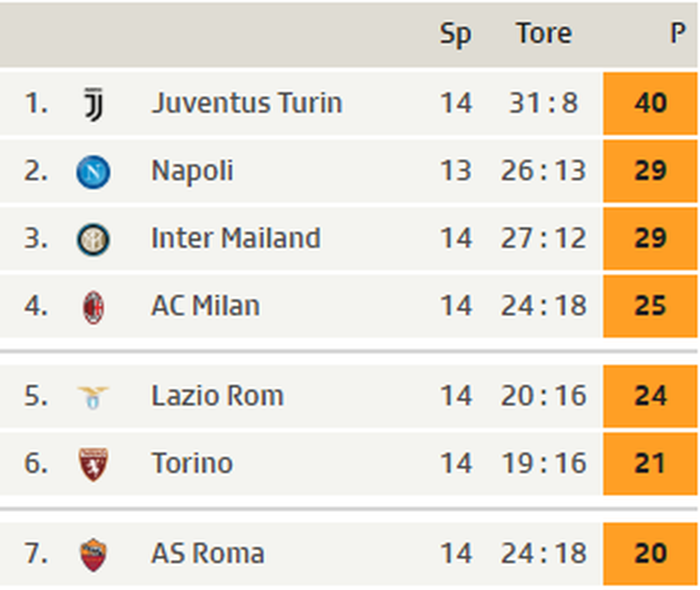Click Torino's 19:16 goals value
Viewport: 700px width, 590px height.
544,463
